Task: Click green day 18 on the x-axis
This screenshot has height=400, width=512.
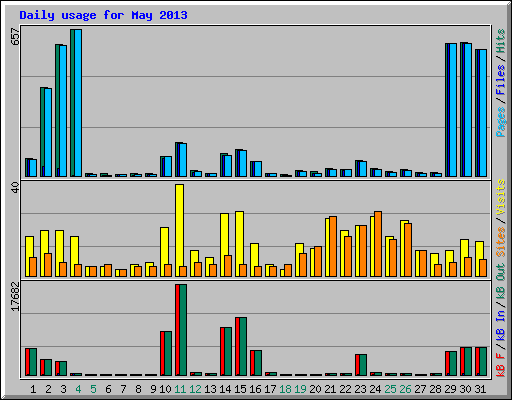Action: click(285, 389)
